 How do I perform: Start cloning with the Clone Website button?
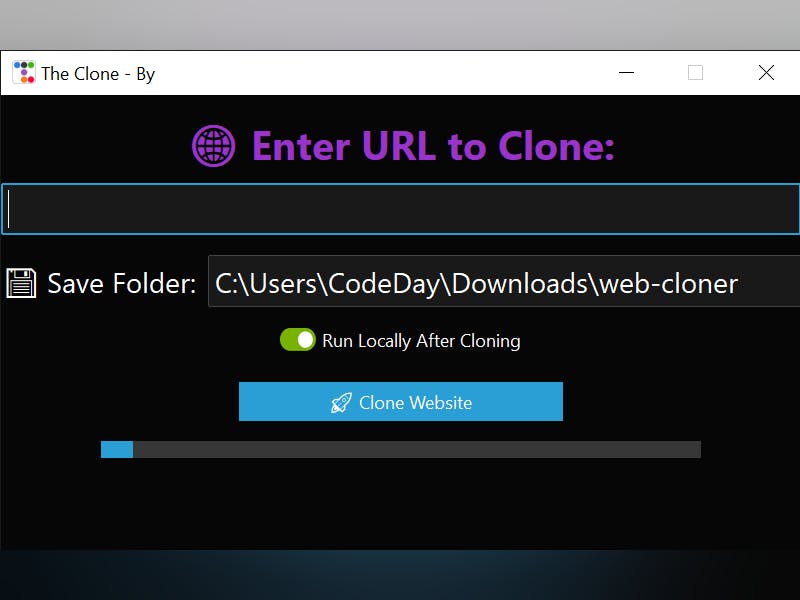coord(401,402)
